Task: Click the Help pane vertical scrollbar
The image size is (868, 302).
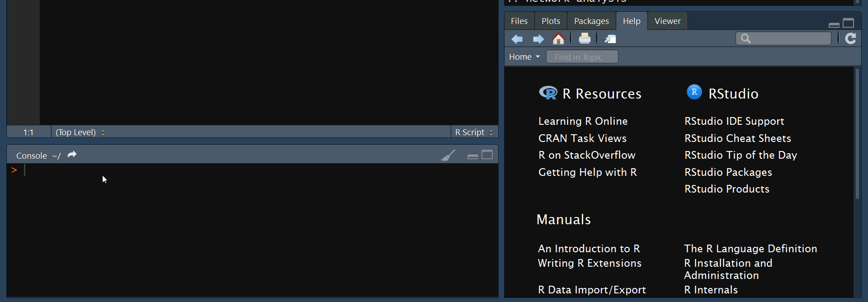Action: [x=857, y=133]
